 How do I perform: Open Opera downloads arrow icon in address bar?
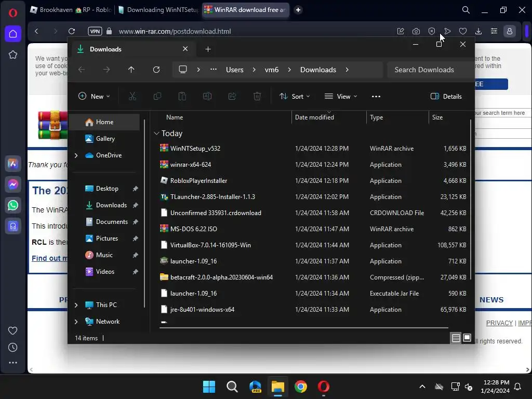478,31
